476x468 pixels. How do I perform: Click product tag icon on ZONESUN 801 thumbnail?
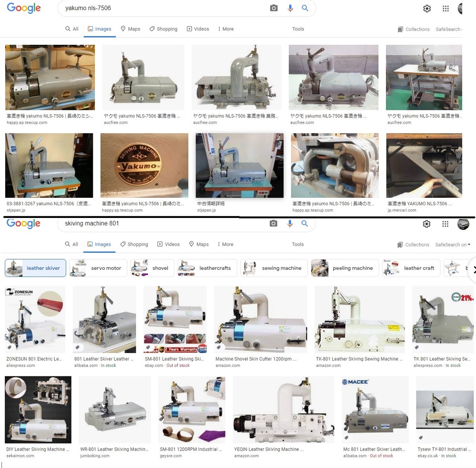[x=10, y=348]
